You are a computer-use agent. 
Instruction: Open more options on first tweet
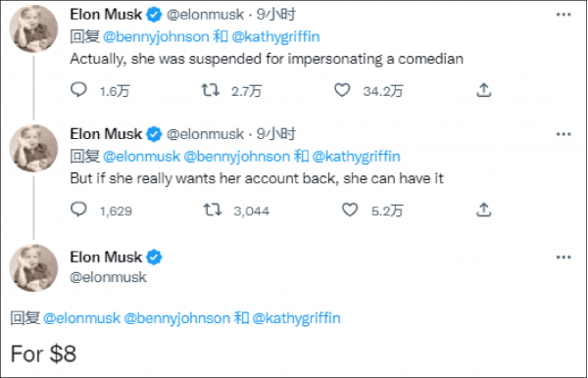click(x=563, y=15)
